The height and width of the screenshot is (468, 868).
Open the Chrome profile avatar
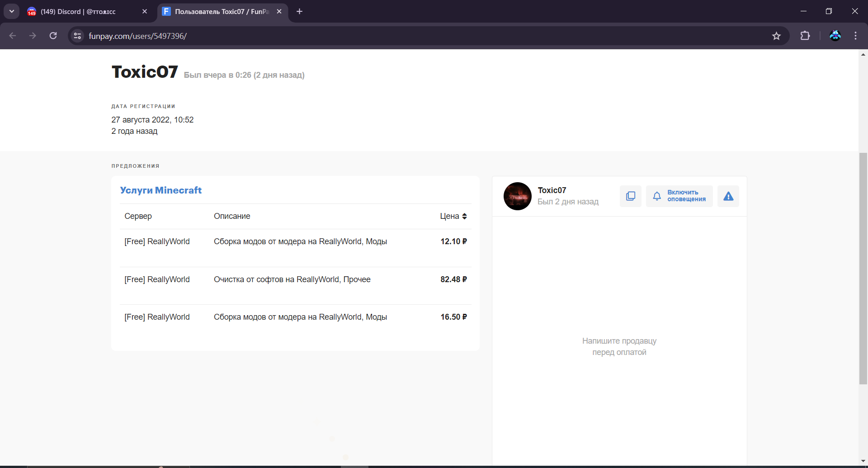tap(835, 36)
